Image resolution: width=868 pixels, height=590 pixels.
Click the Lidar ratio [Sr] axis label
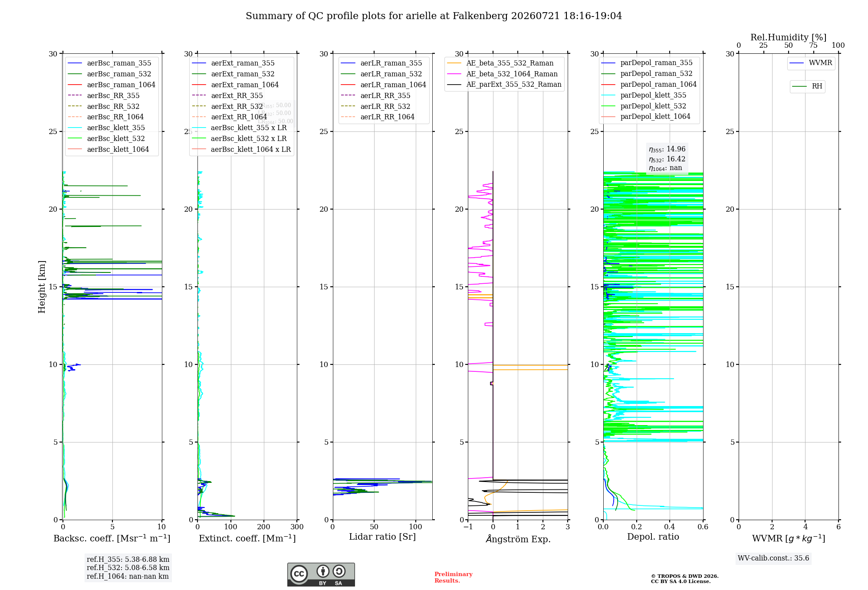point(382,537)
